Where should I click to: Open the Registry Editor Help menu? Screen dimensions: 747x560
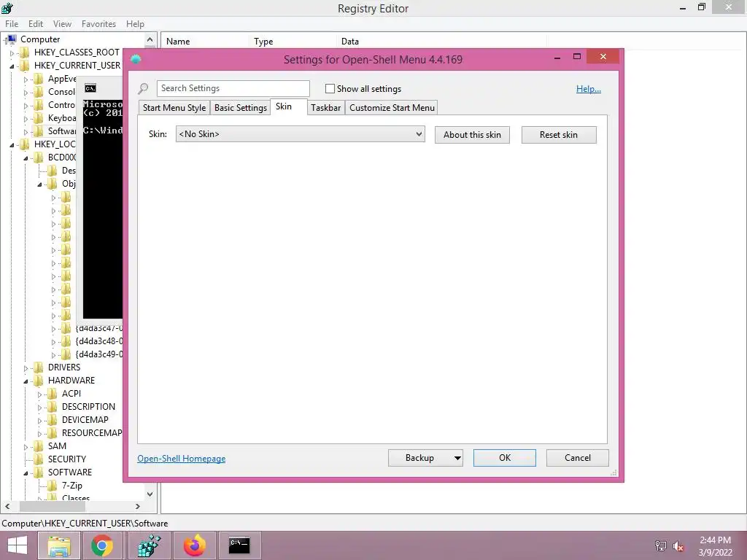pyautogui.click(x=135, y=24)
